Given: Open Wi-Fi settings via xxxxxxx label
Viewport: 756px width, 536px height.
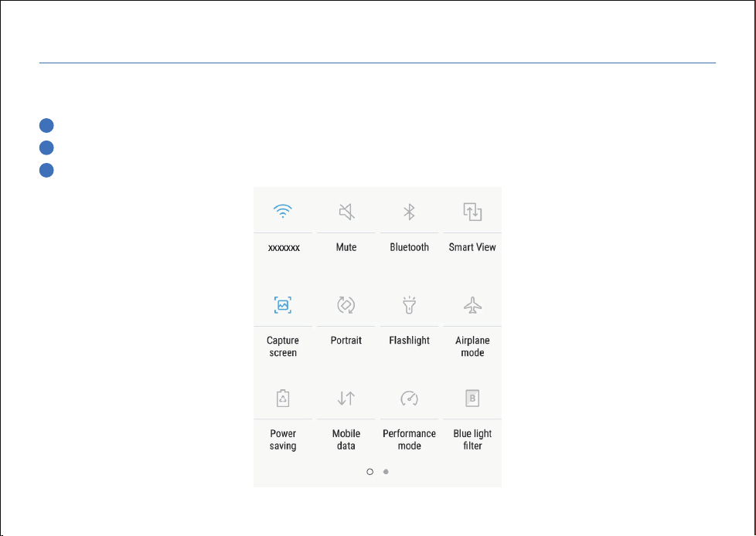Looking at the screenshot, I should coord(284,247).
